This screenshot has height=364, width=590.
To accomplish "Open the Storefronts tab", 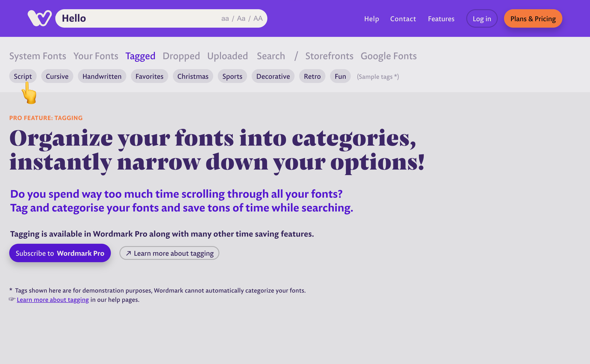I will point(329,56).
